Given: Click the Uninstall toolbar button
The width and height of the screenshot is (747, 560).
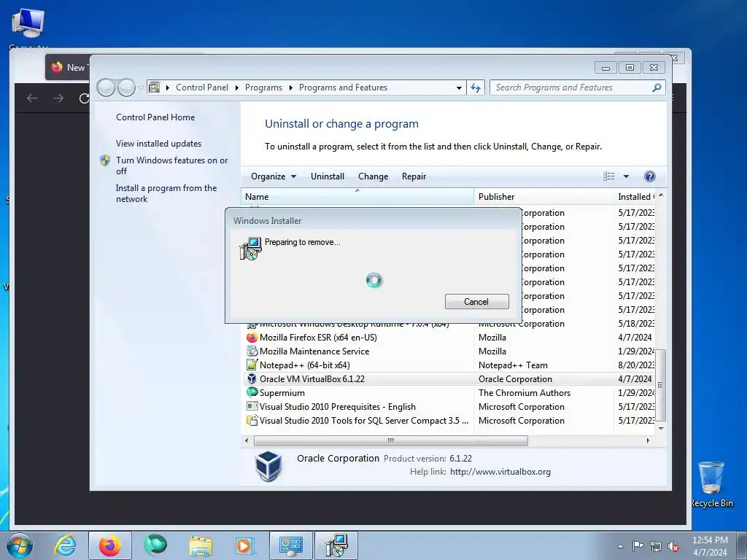Looking at the screenshot, I should point(328,176).
